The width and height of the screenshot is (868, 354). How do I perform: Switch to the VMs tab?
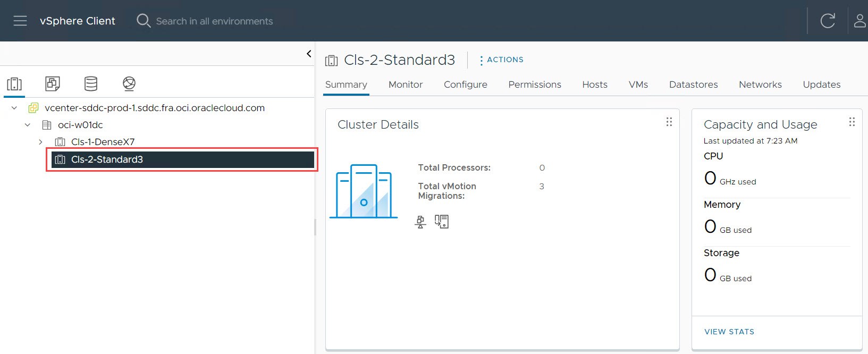pyautogui.click(x=638, y=85)
